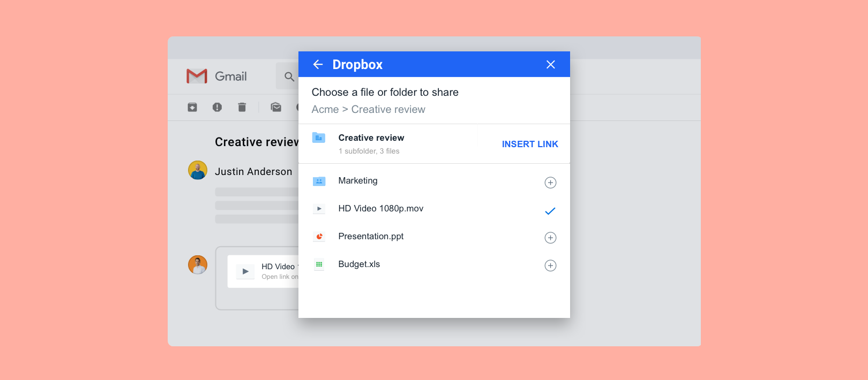
Task: Click the HD Video 1080p.mov file icon
Action: click(x=319, y=209)
